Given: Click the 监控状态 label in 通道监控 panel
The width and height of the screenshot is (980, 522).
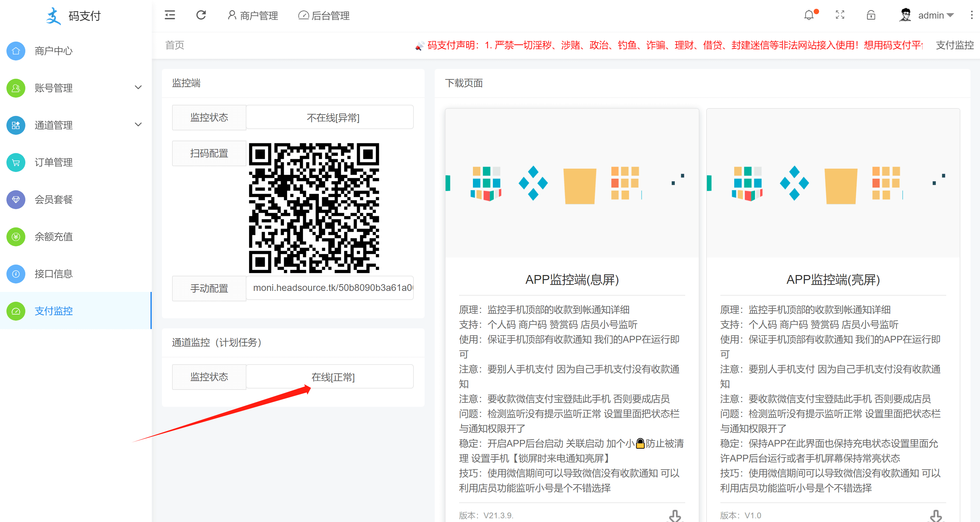Looking at the screenshot, I should tap(209, 377).
